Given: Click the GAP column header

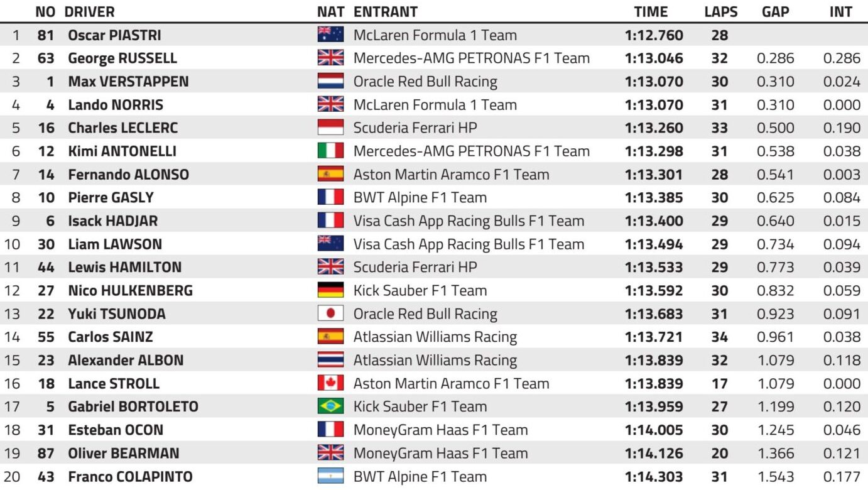Looking at the screenshot, I should (775, 11).
